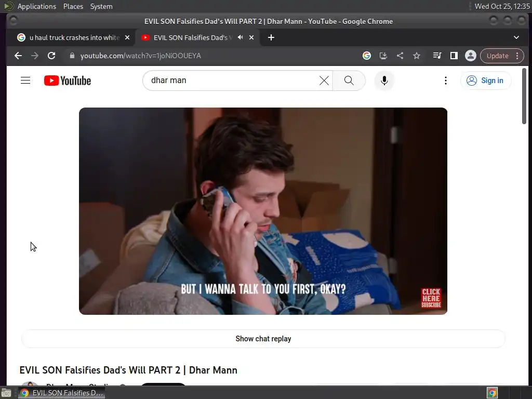Open the Applications menu
532x399 pixels.
point(37,6)
